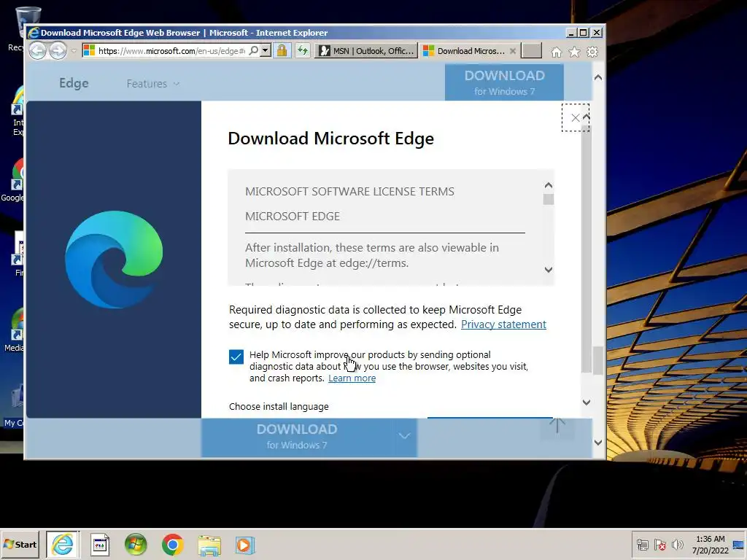The height and width of the screenshot is (560, 747).
Task: Click the Windows flag taskbar icon
Action: click(x=136, y=545)
